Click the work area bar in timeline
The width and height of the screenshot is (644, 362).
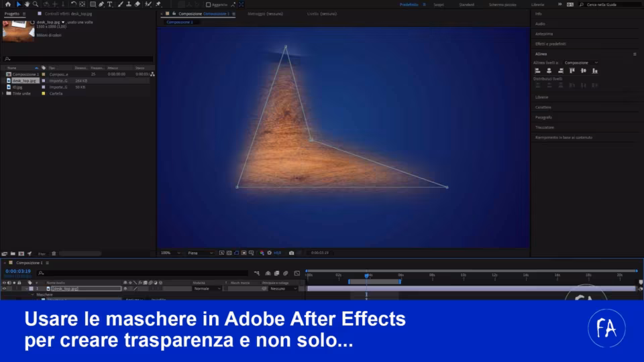(374, 282)
